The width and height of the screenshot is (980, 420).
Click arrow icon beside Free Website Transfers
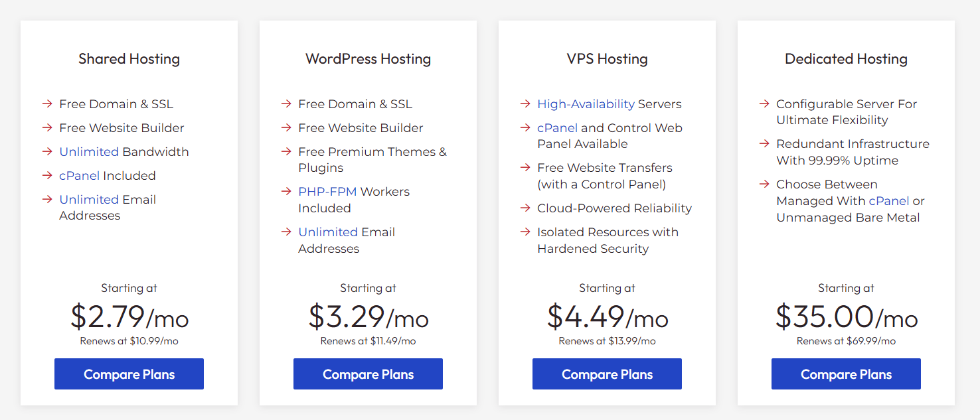[x=525, y=168]
